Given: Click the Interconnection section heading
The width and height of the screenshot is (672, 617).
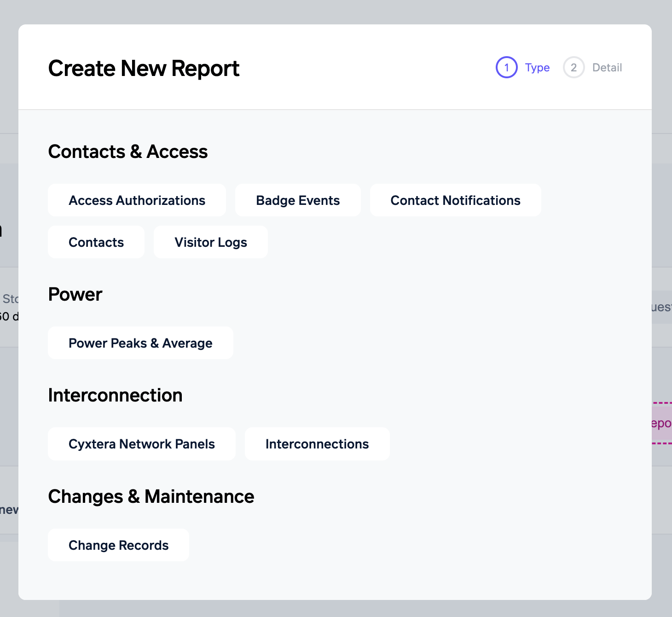Looking at the screenshot, I should pos(115,395).
